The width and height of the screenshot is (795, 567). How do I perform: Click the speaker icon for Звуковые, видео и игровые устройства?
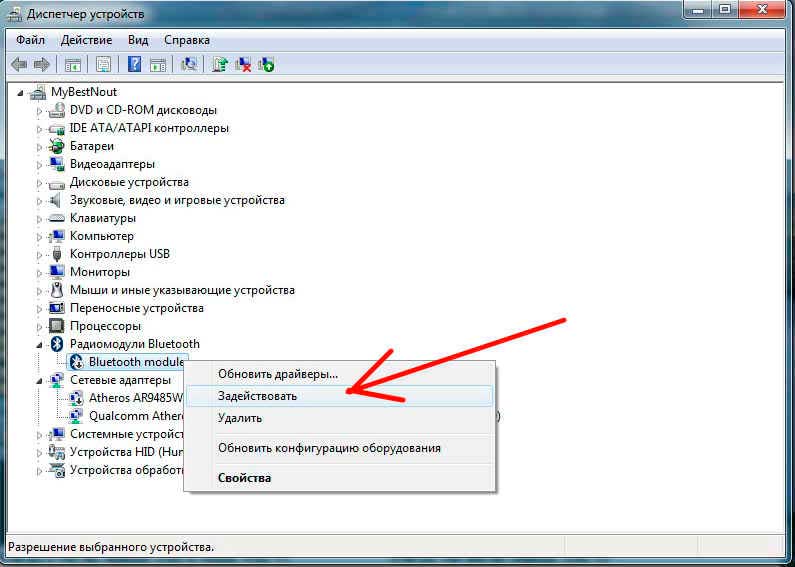56,200
